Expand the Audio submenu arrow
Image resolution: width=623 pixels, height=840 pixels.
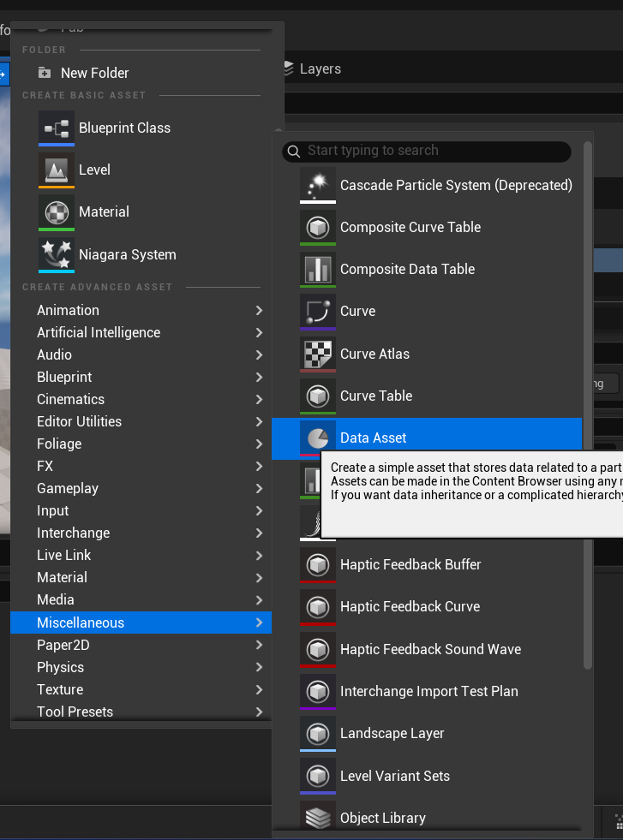click(x=260, y=355)
